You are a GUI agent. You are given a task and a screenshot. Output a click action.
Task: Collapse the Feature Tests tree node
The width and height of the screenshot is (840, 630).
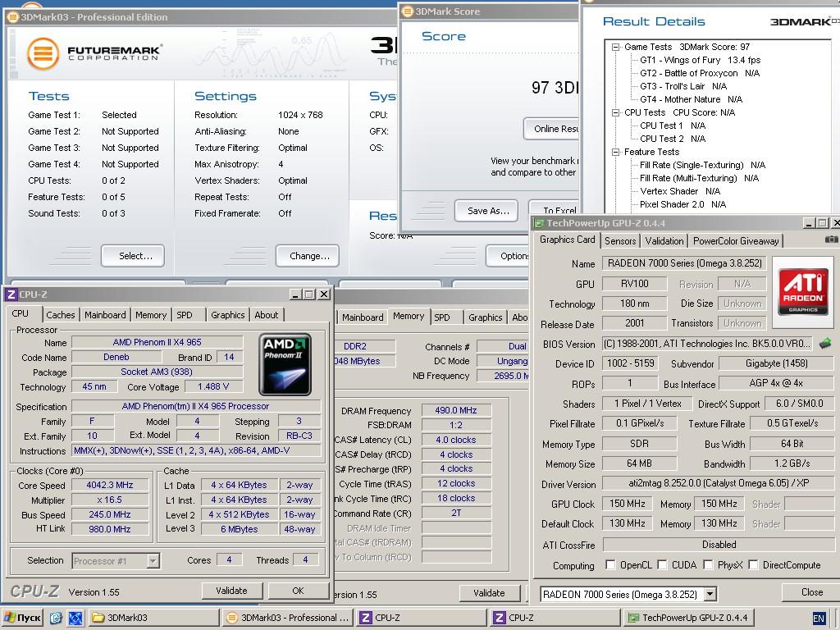(615, 152)
